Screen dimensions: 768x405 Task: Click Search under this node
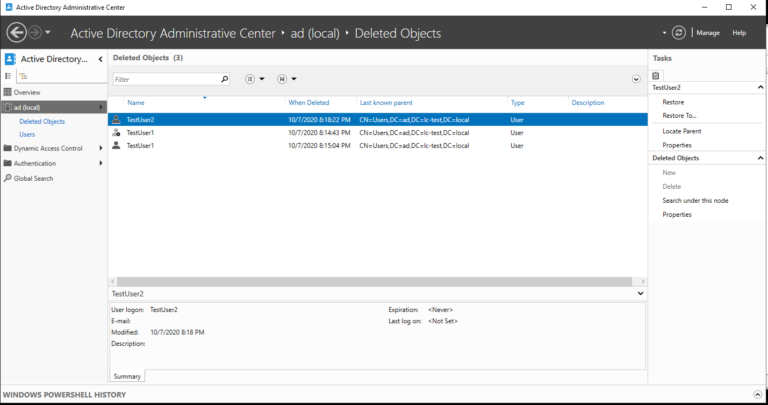coord(695,200)
